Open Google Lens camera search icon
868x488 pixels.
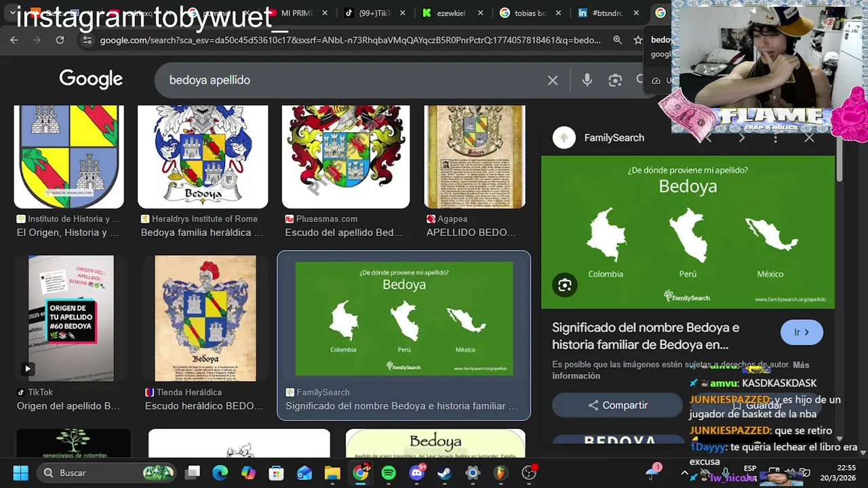click(615, 80)
